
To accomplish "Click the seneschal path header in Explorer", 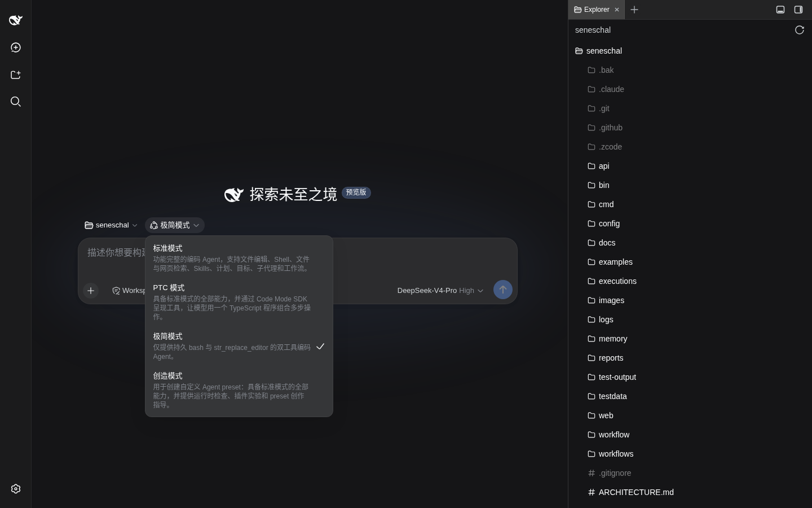I will tap(593, 30).
